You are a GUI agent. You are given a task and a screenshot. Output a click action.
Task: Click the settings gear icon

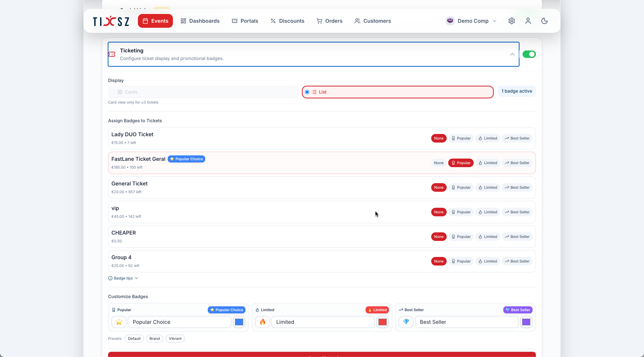[511, 21]
